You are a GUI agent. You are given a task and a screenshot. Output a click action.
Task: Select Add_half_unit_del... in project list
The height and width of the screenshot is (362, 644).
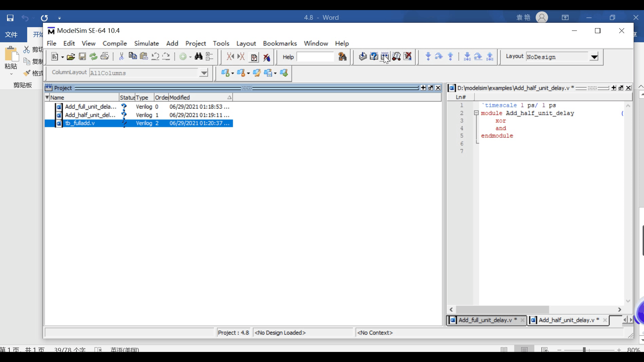point(90,115)
